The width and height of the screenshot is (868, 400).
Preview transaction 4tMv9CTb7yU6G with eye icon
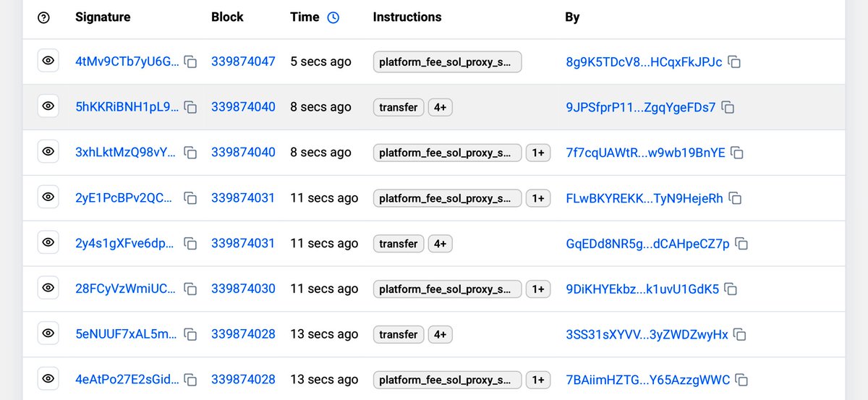pyautogui.click(x=48, y=62)
